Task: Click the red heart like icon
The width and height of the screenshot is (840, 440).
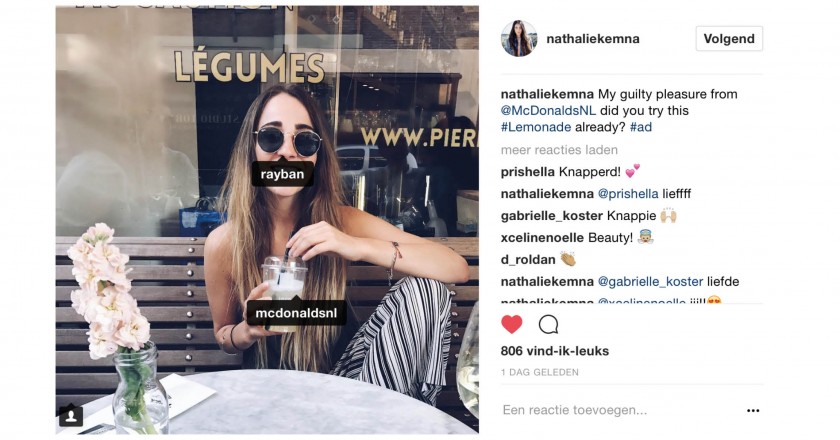Action: point(512,324)
